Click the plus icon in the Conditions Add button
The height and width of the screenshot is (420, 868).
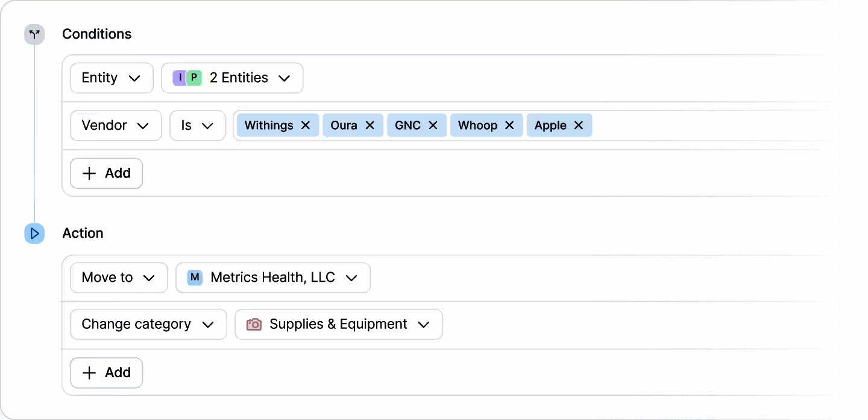click(x=89, y=173)
